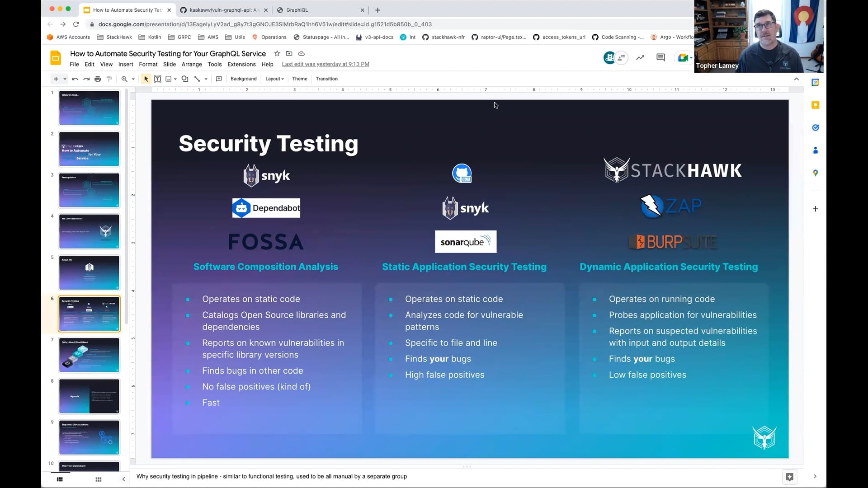The image size is (868, 488).
Task: Open Google Keep side panel icon
Action: coord(815,105)
